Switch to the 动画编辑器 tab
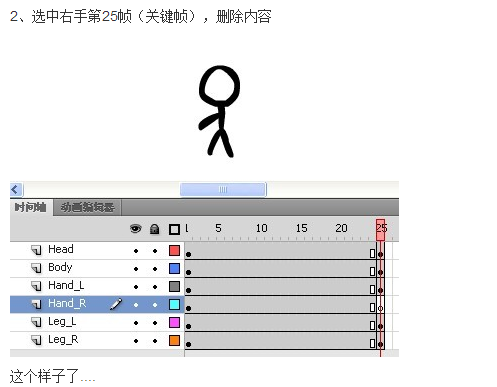497x387 pixels. (x=87, y=208)
